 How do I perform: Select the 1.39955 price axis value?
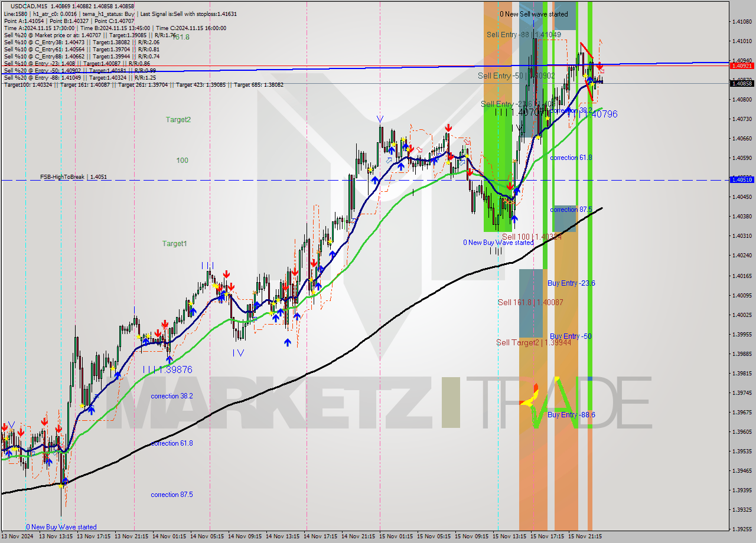point(741,335)
